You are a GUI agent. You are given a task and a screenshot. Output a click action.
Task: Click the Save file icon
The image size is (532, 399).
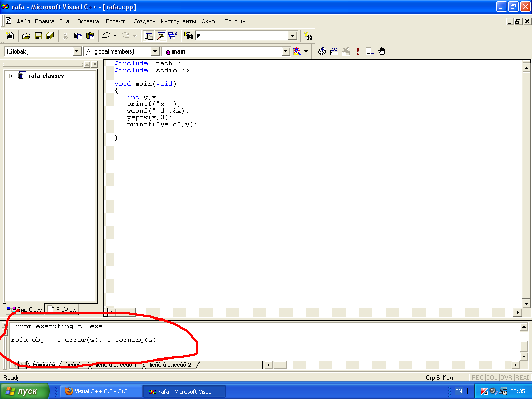38,36
